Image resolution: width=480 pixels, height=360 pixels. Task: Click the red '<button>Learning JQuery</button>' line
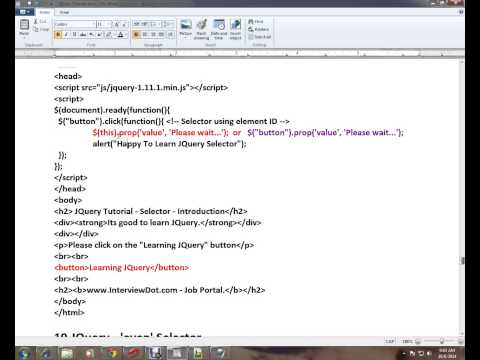121,268
